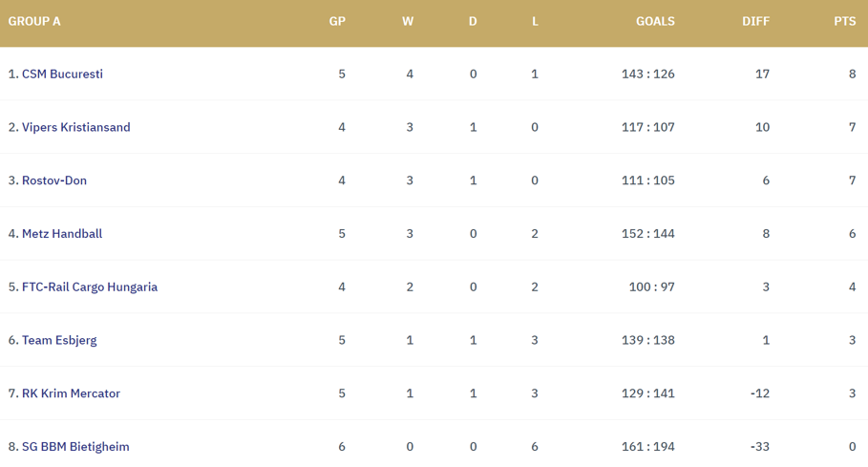This screenshot has width=868, height=467.
Task: Click the PTS column header
Action: pos(844,21)
